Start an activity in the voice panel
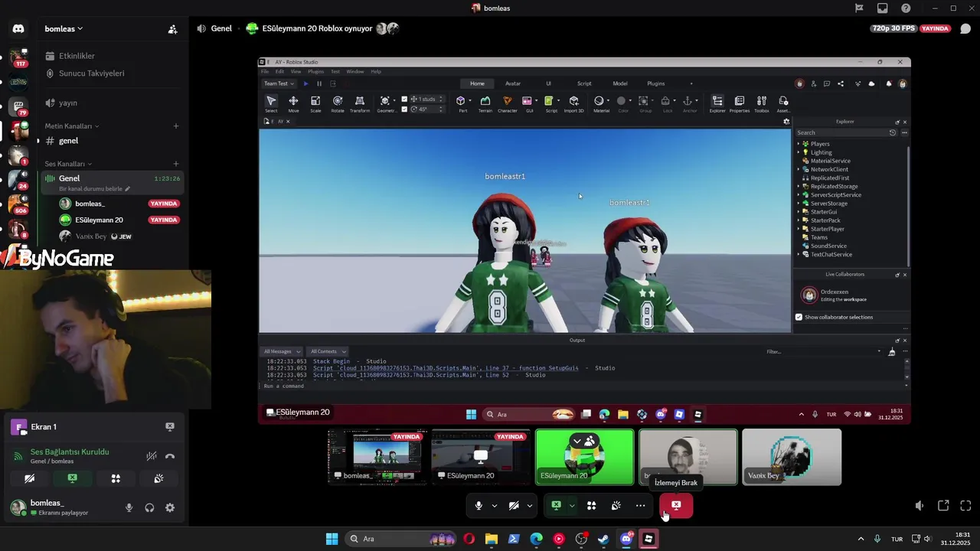The image size is (980, 551). 116,478
